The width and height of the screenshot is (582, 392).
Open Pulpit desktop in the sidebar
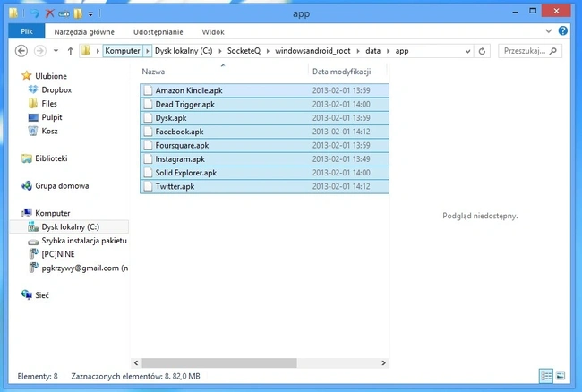(x=45, y=117)
